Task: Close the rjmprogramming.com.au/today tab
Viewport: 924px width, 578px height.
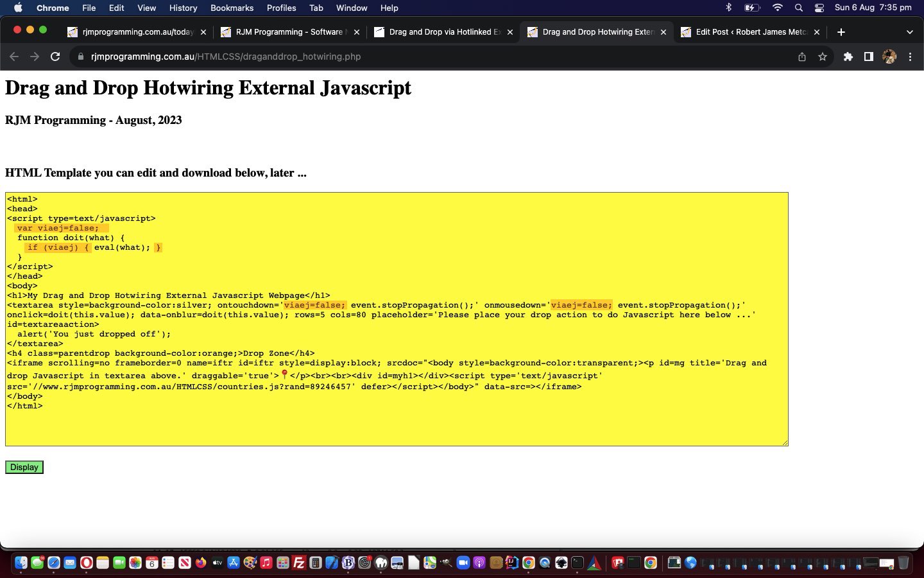Action: pyautogui.click(x=203, y=32)
